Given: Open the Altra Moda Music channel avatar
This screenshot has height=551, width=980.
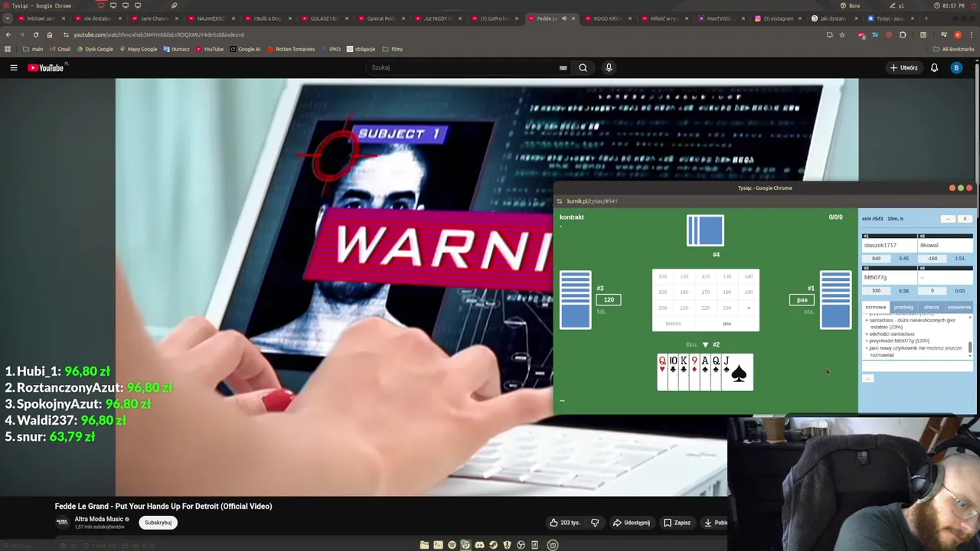Looking at the screenshot, I should click(x=62, y=522).
